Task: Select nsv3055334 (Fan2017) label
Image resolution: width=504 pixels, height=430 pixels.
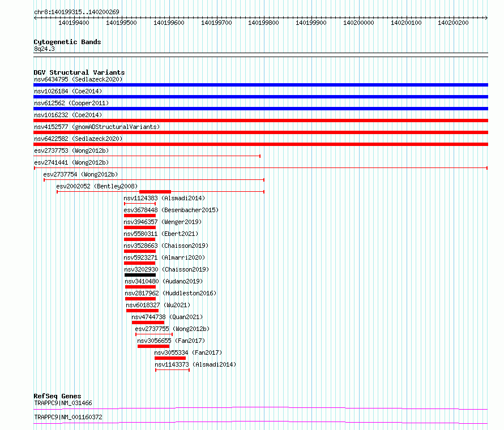Action: pos(188,352)
